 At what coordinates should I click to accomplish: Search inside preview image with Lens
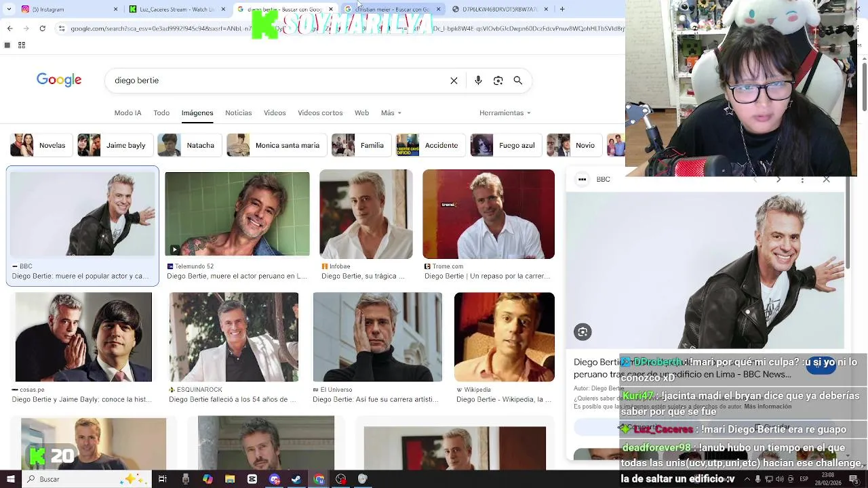point(583,331)
